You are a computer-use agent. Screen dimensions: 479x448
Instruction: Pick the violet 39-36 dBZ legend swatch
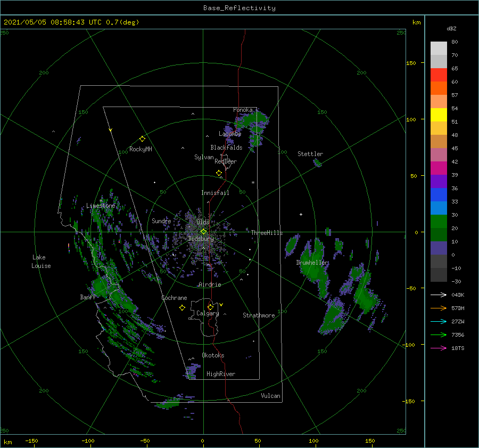tap(439, 182)
